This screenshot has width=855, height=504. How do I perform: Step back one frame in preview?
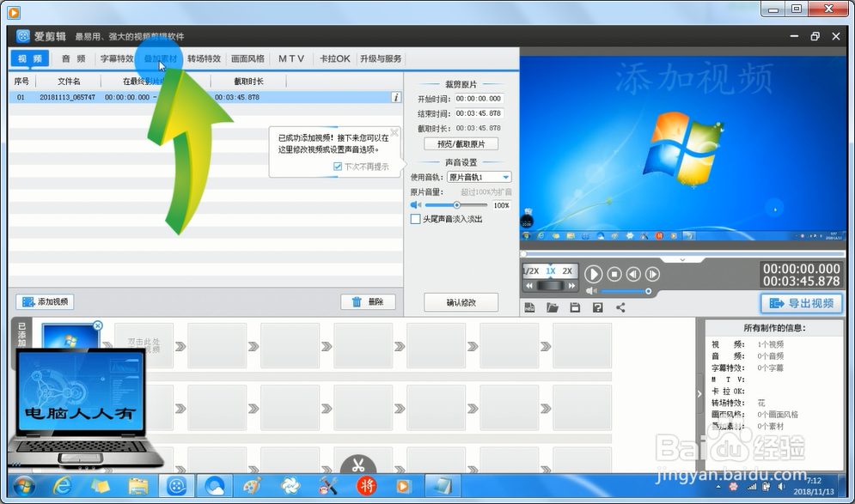point(633,274)
